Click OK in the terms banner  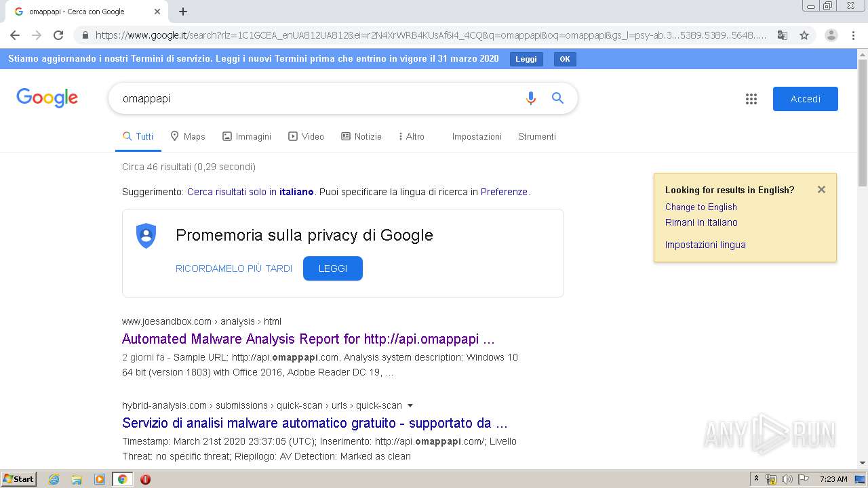coord(565,59)
